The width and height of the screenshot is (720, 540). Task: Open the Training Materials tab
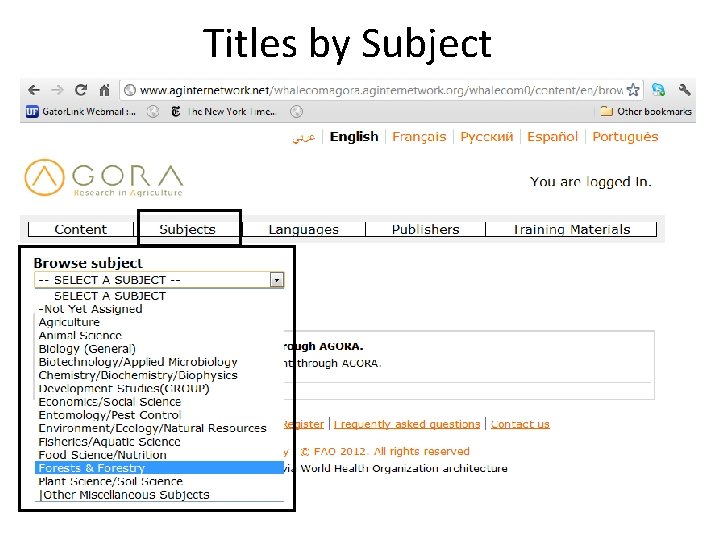pyautogui.click(x=572, y=229)
